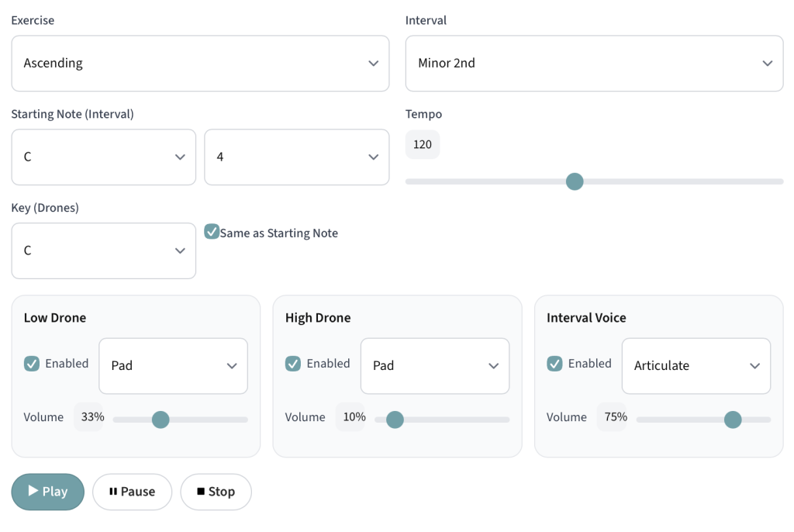Open High Drone sound type Pad dropdown

(x=434, y=366)
